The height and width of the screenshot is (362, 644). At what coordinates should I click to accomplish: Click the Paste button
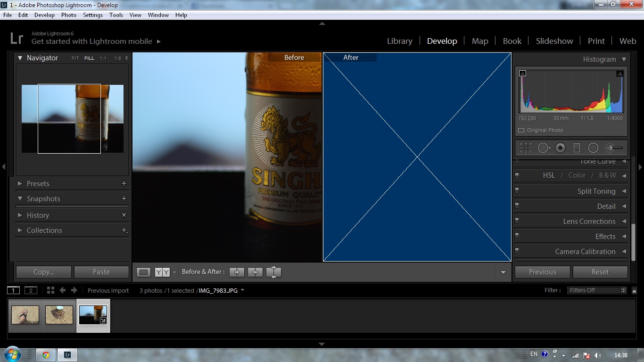[101, 272]
